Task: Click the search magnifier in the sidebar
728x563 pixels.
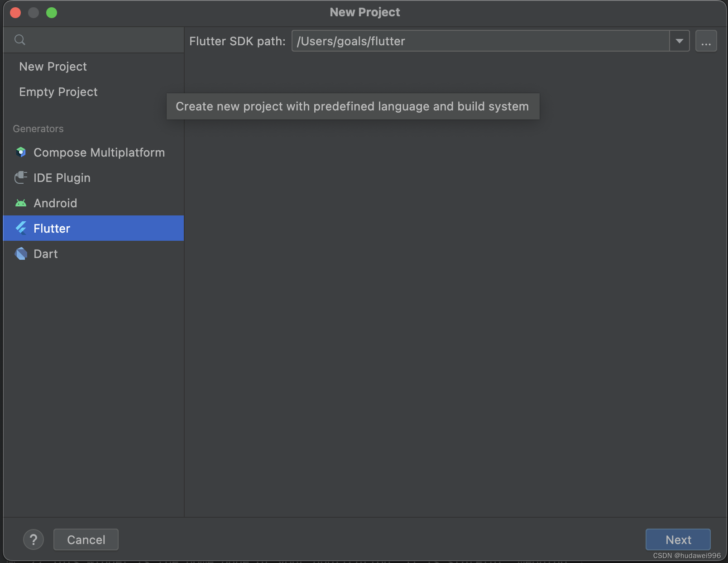Action: pos(20,40)
